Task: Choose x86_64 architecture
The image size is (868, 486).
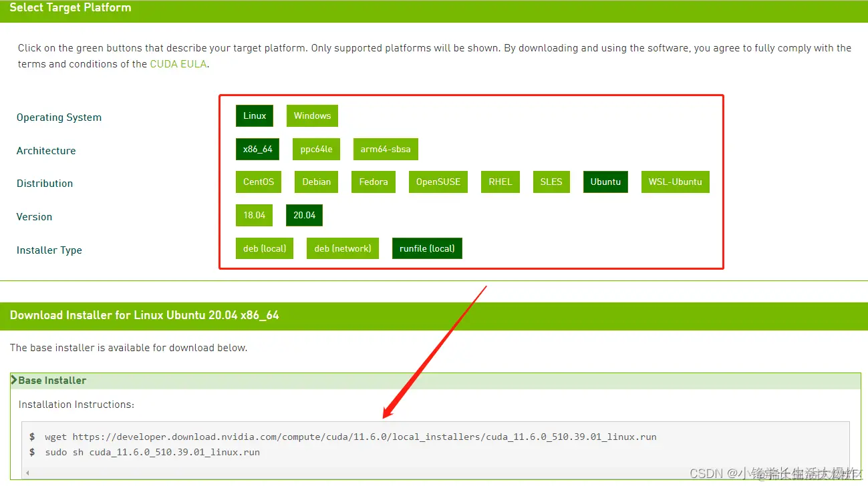Action: coord(257,149)
